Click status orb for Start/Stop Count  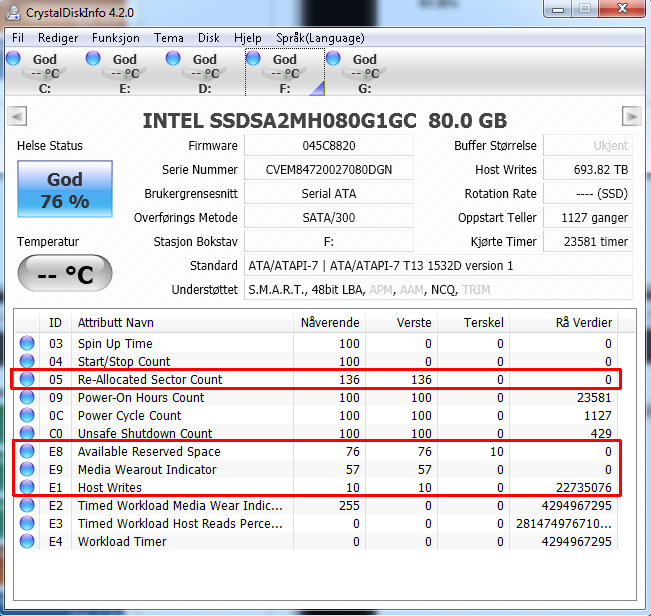click(27, 361)
